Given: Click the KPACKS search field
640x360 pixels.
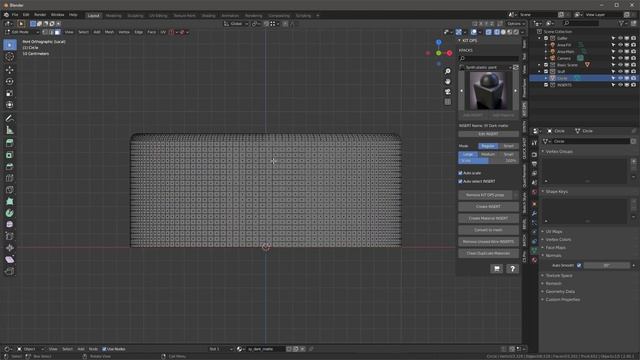Looking at the screenshot, I should point(488,58).
